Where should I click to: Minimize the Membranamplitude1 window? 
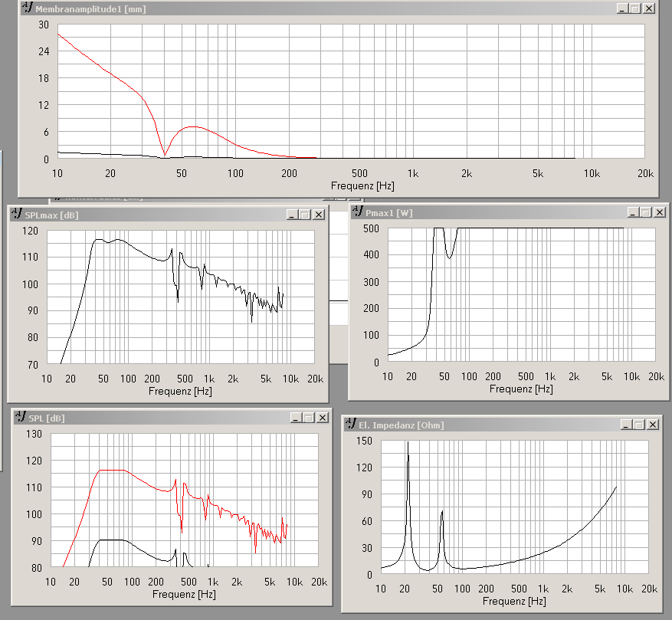622,8
